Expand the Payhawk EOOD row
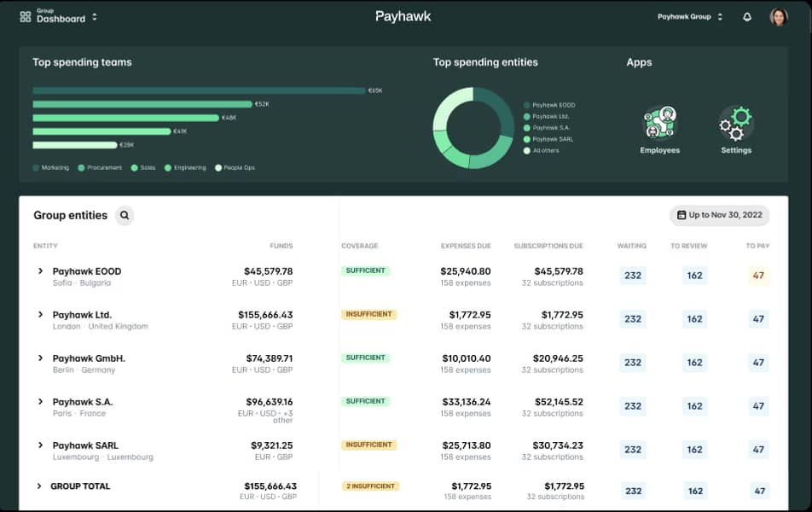812x512 pixels. coord(40,271)
